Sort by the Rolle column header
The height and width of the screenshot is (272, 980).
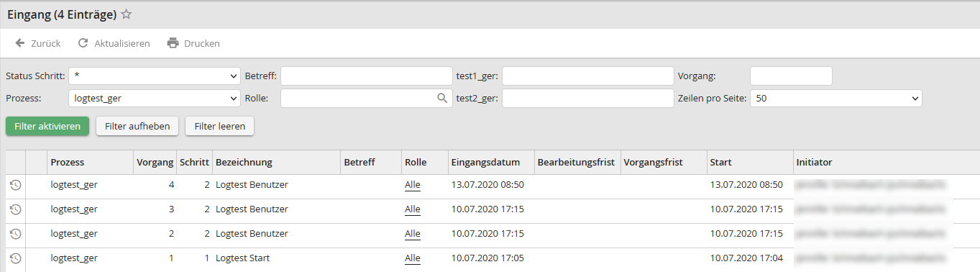tap(425, 163)
